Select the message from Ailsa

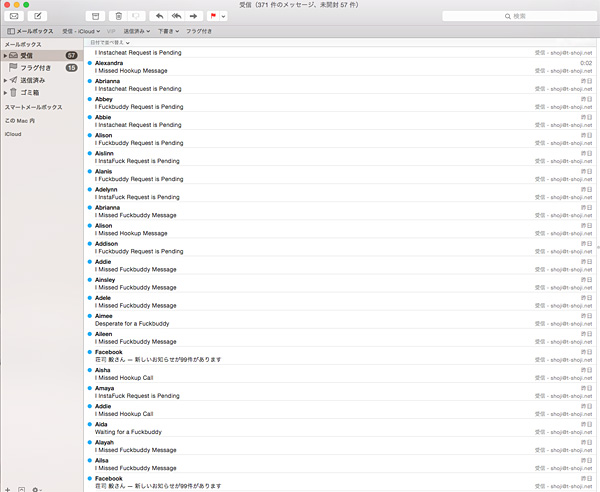coord(340,464)
